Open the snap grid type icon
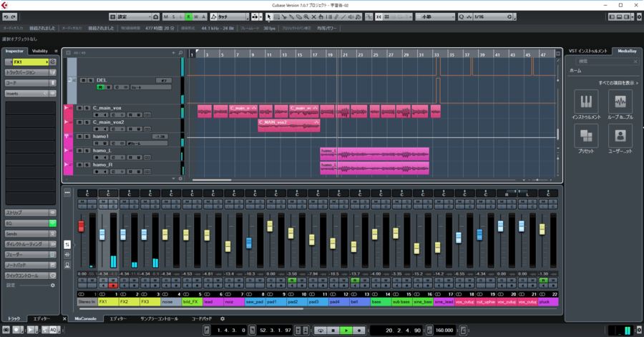The image size is (644, 337). 387,17
